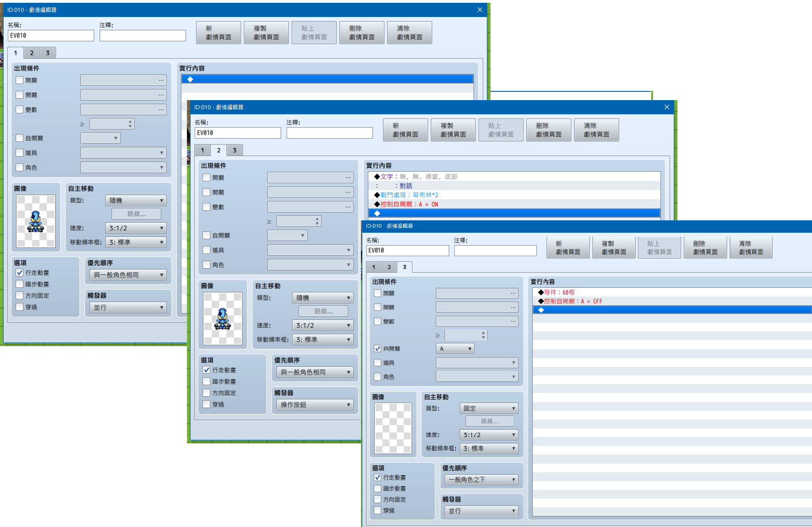Click the empty image box in the front window
The height and width of the screenshot is (527, 812).
coord(393,428)
